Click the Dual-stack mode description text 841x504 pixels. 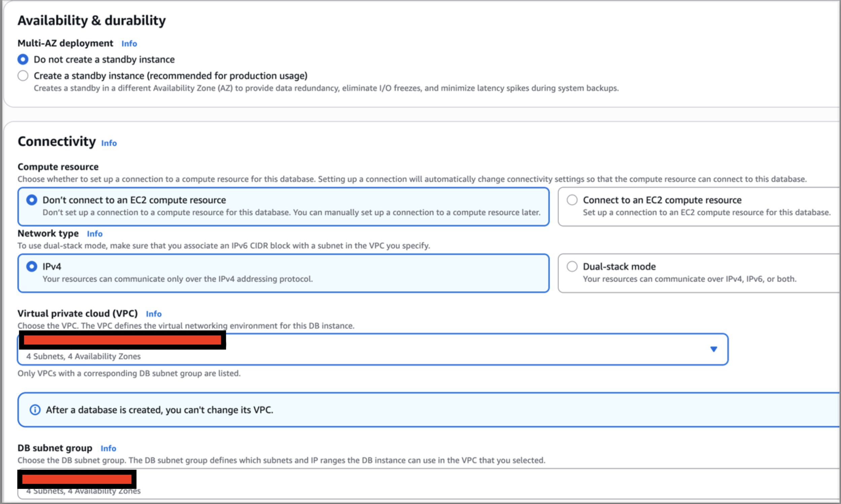pos(689,279)
